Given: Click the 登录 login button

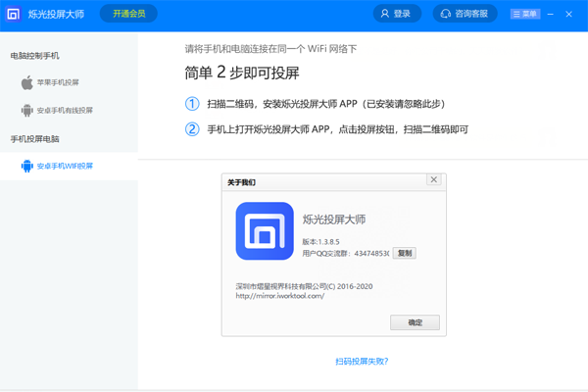Looking at the screenshot, I should (397, 14).
